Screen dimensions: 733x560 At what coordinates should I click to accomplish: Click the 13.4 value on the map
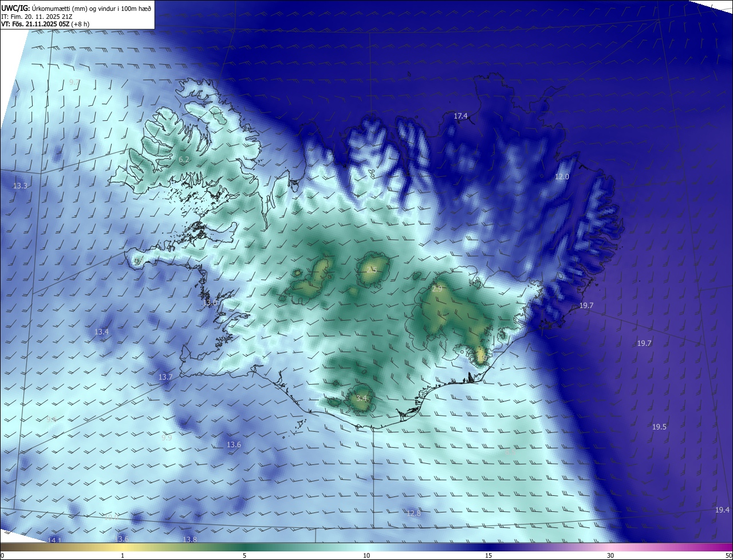[x=101, y=332]
